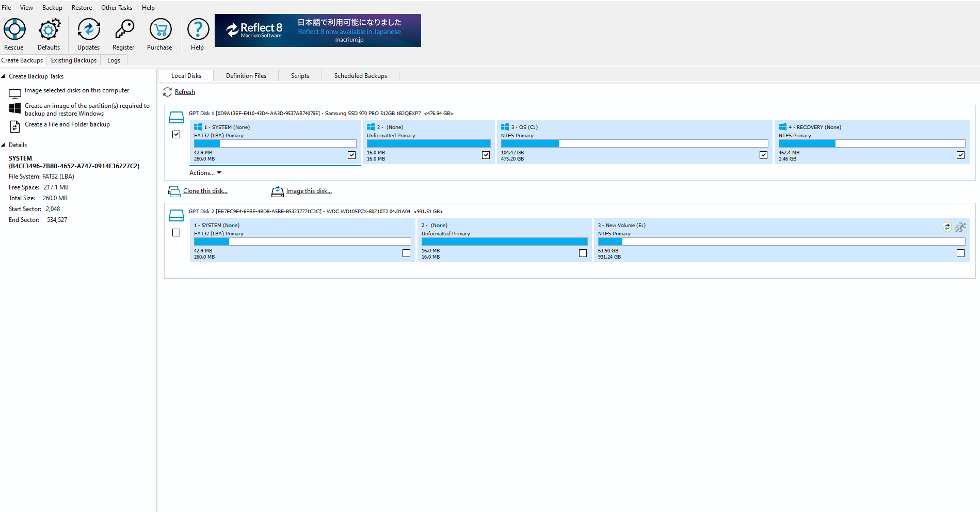The height and width of the screenshot is (512, 980).
Task: Click the New Volume (E:) usage bar
Action: click(x=781, y=242)
